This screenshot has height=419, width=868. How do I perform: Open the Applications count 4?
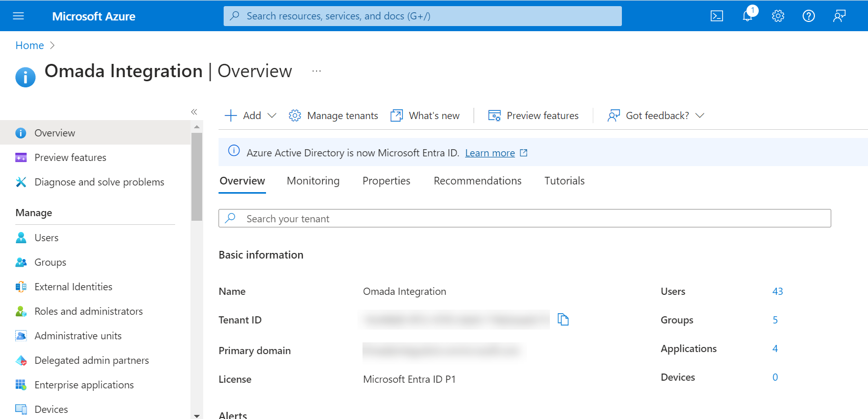[775, 348]
